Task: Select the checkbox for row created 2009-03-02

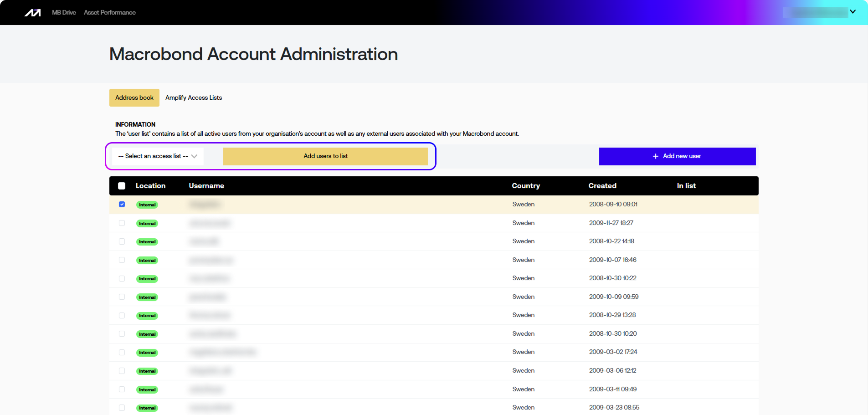Action: [122, 353]
